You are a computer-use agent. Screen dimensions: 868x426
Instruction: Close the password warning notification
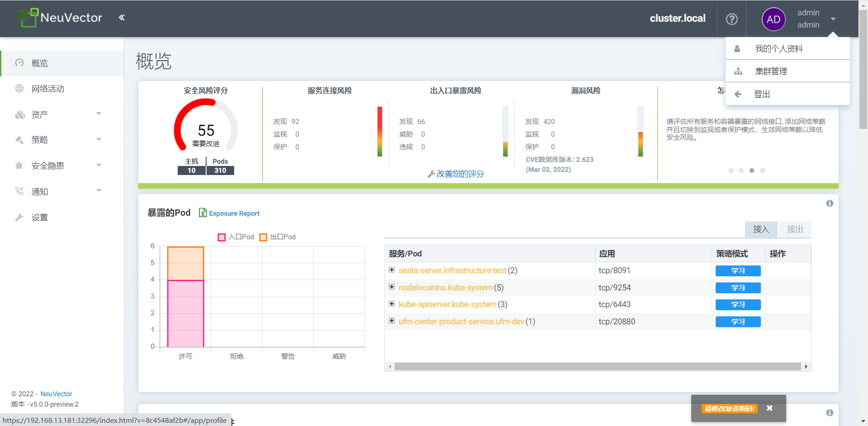pyautogui.click(x=769, y=408)
